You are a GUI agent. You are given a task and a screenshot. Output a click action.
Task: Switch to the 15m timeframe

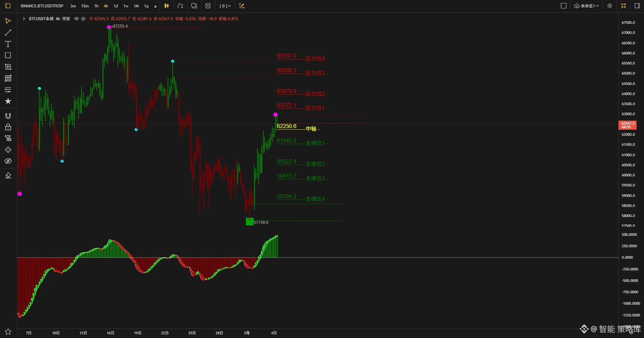pyautogui.click(x=85, y=6)
